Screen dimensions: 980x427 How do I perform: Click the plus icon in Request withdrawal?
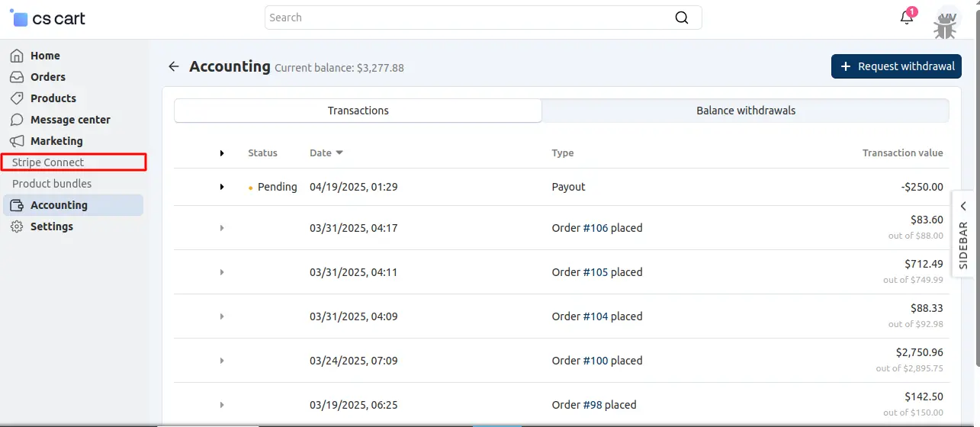845,66
